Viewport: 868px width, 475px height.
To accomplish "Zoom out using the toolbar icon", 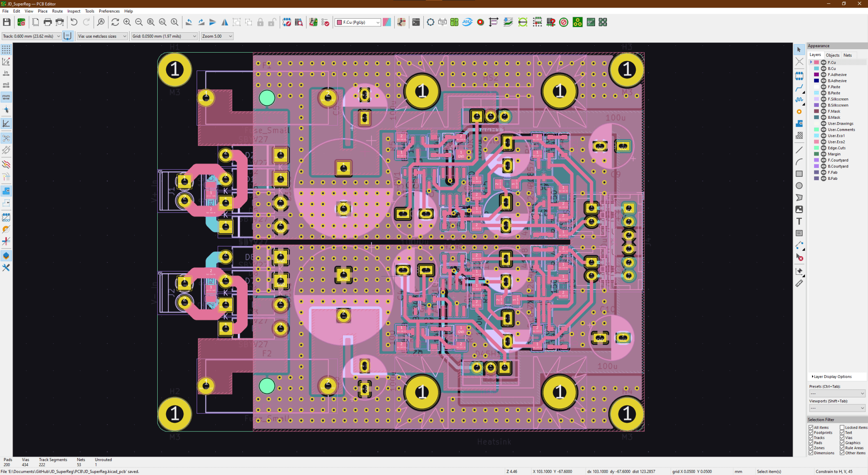I will click(x=139, y=22).
